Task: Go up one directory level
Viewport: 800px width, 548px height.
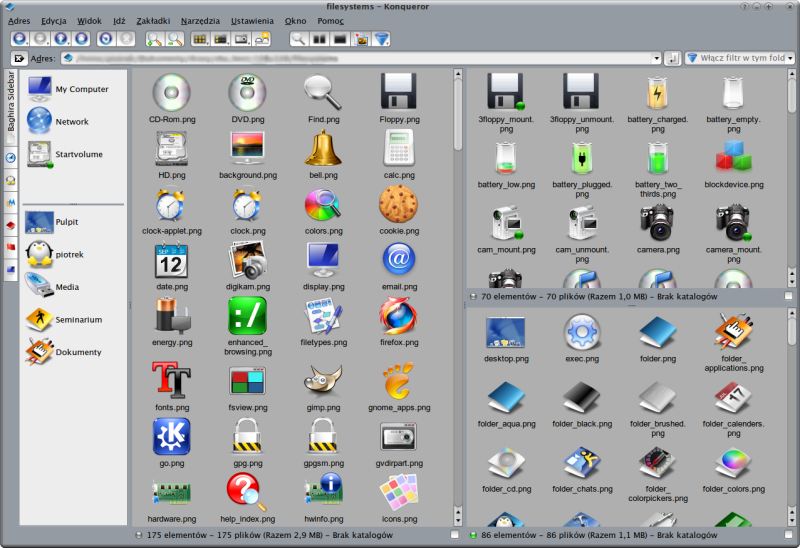Action: (61, 39)
